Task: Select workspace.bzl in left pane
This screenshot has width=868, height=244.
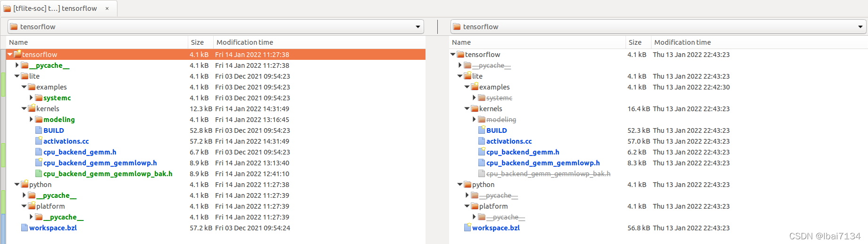Action: click(x=53, y=228)
